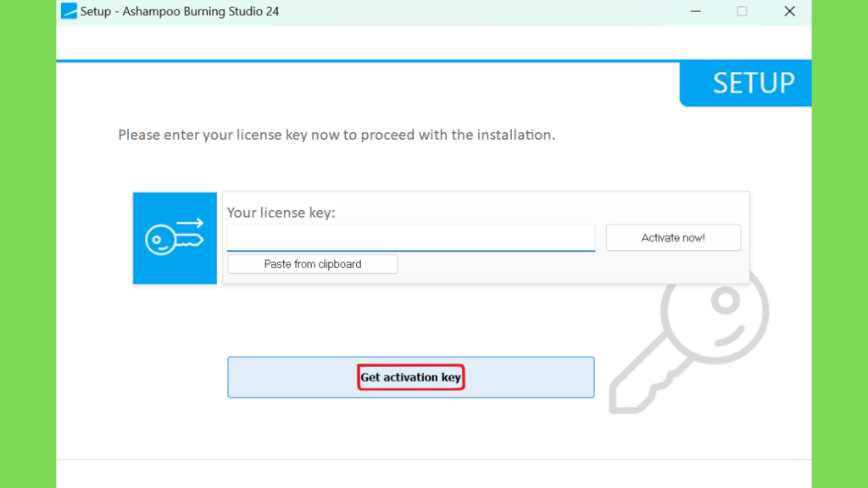Viewport: 868px width, 488px height.
Task: Click the arrow above the white key icon
Action: click(190, 224)
